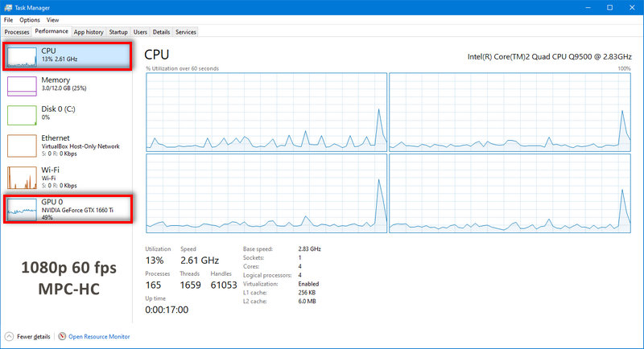Open the File menu
The image size is (644, 349).
(9, 19)
